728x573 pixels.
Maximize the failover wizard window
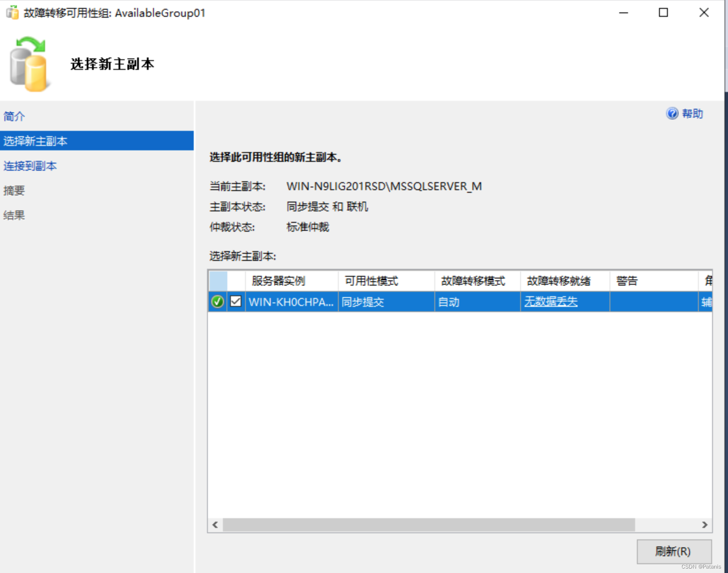click(x=663, y=13)
